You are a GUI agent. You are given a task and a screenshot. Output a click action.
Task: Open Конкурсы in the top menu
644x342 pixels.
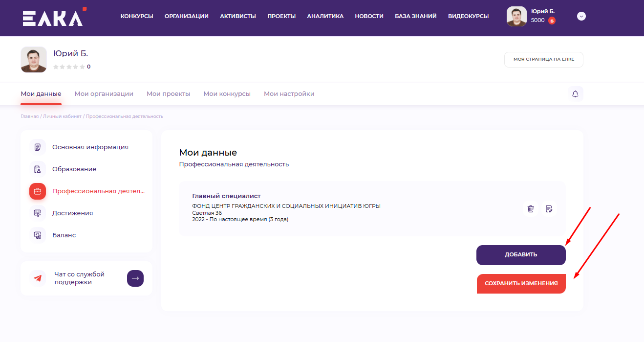tap(137, 16)
